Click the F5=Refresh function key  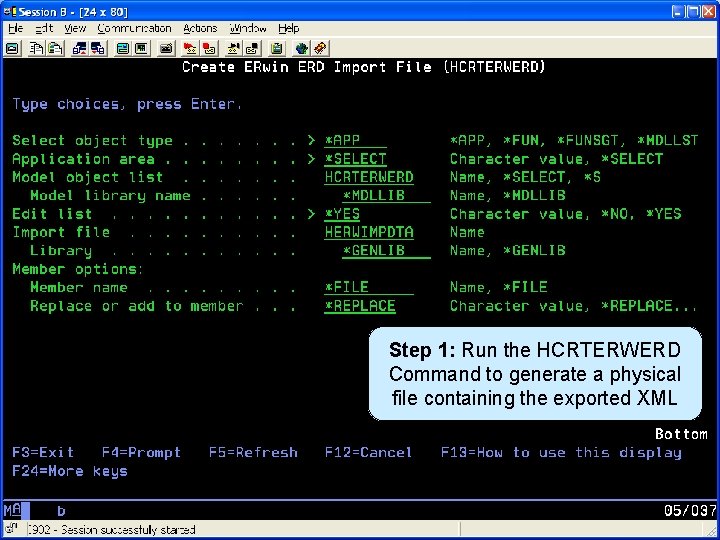pyautogui.click(x=253, y=453)
